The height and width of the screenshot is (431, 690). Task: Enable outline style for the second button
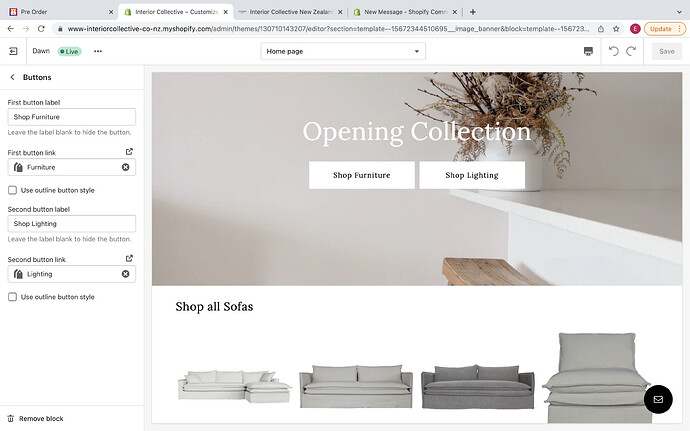click(12, 297)
